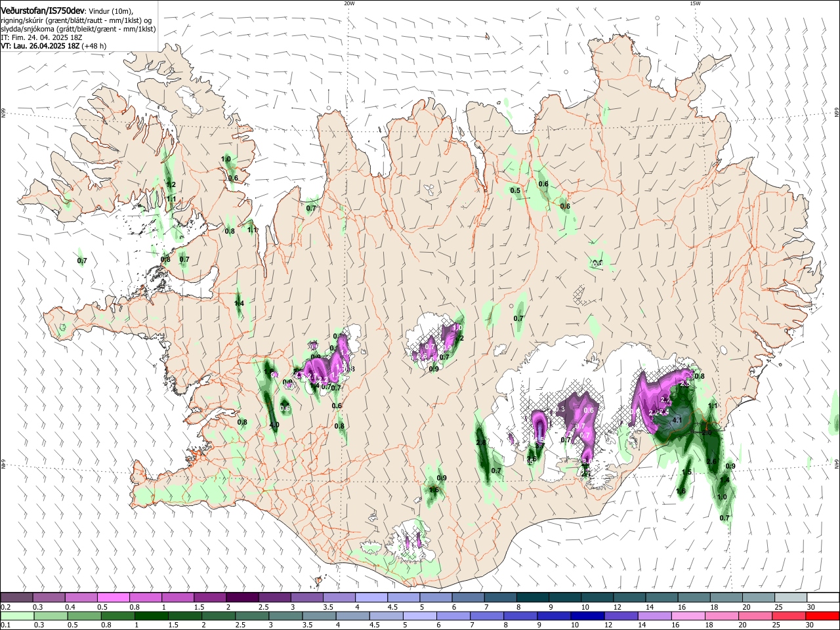
Task: Click the bright pink 0.5 swatch in the top legend row
Action: tap(113, 598)
